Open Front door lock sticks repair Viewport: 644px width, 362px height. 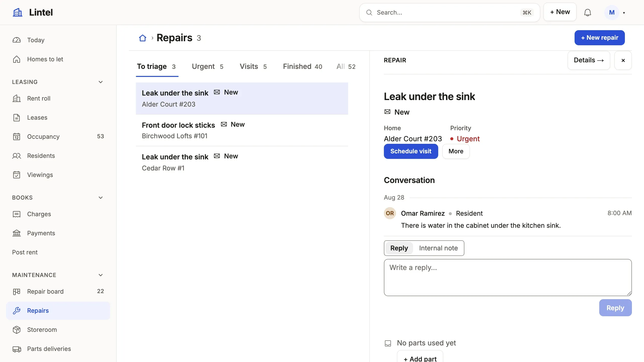(x=242, y=130)
